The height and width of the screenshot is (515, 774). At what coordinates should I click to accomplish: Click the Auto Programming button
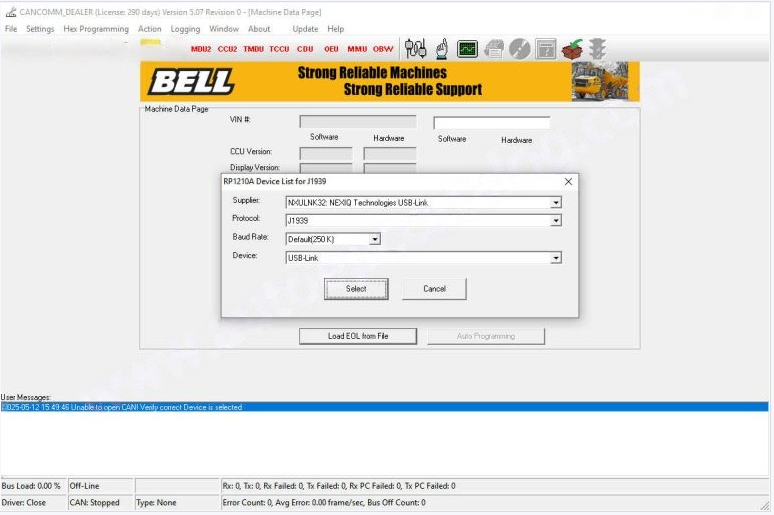[486, 336]
